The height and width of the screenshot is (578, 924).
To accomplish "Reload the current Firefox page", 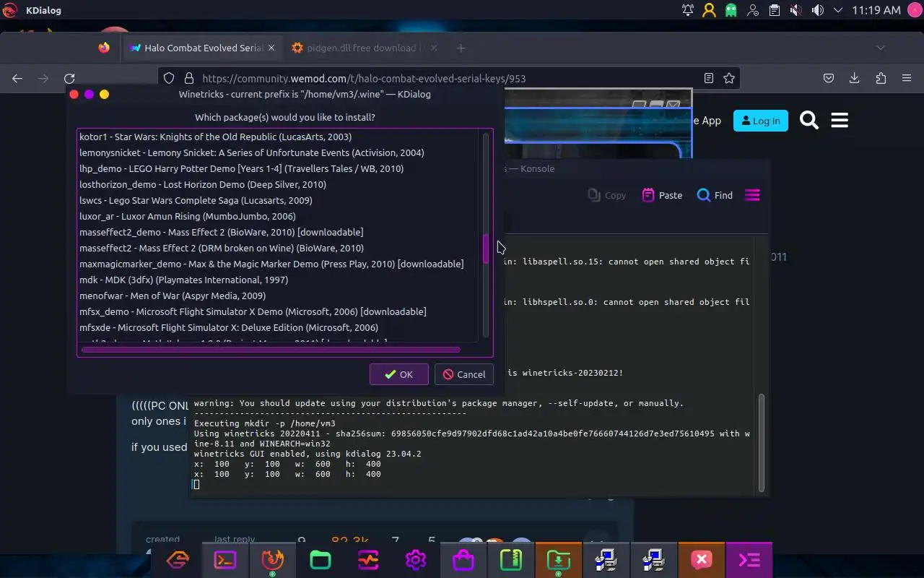I will (69, 78).
